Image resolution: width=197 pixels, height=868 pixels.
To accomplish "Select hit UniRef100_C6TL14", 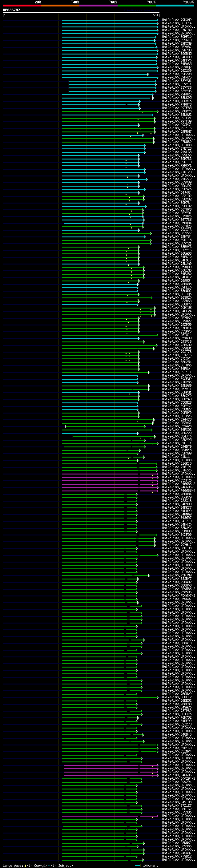I will click(177, 23).
